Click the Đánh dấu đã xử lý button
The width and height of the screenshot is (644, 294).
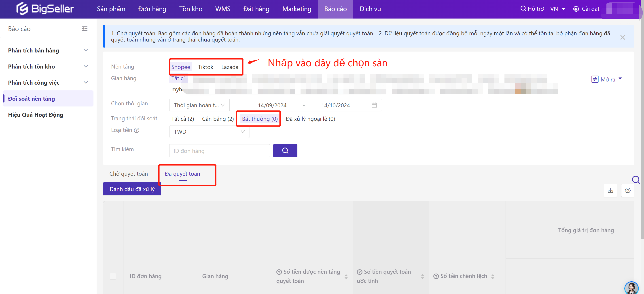tap(132, 189)
